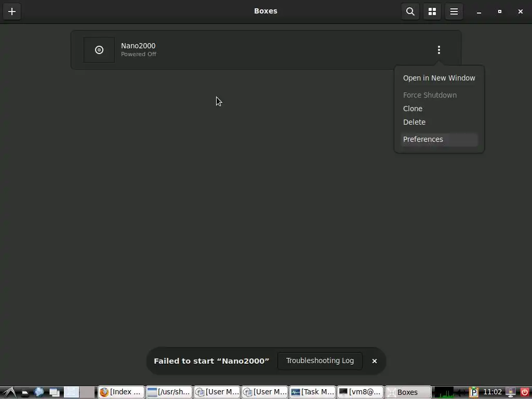The width and height of the screenshot is (532, 399).
Task: Click the Boxes taskbar button
Action: 408,392
